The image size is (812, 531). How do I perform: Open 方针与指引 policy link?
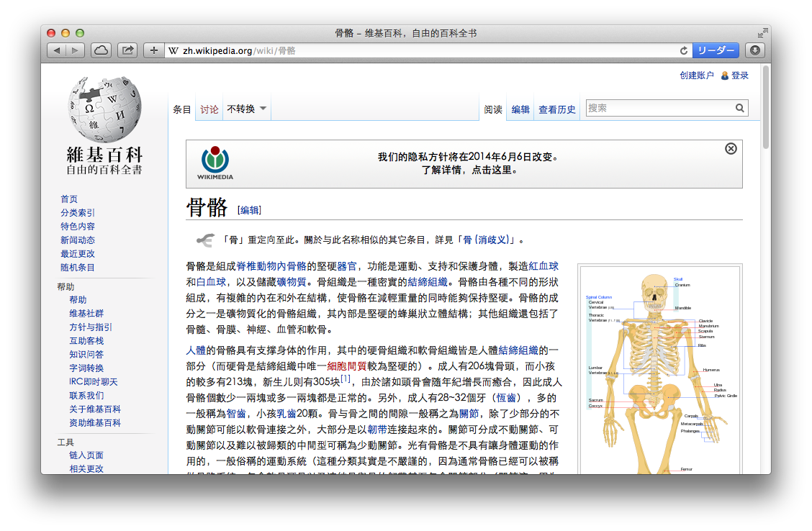coord(91,327)
